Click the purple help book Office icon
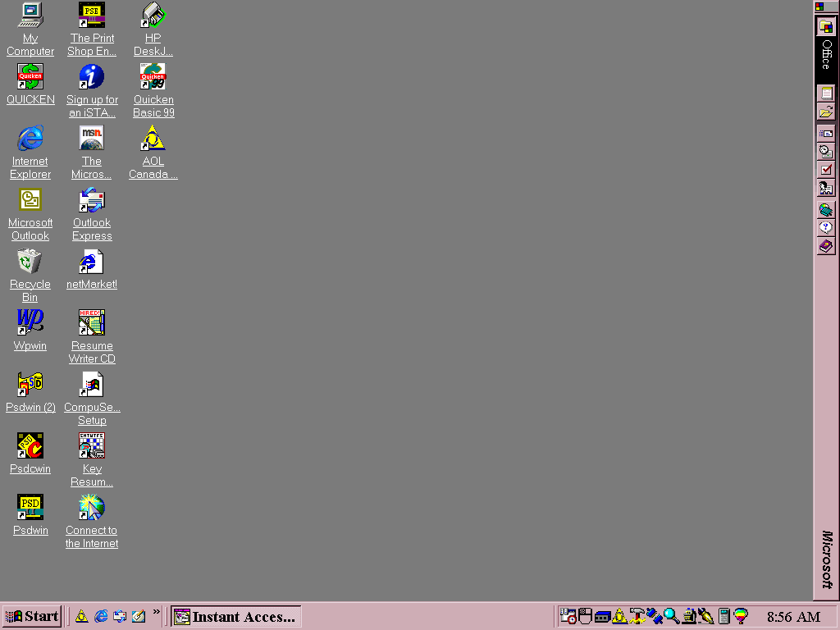 point(826,246)
